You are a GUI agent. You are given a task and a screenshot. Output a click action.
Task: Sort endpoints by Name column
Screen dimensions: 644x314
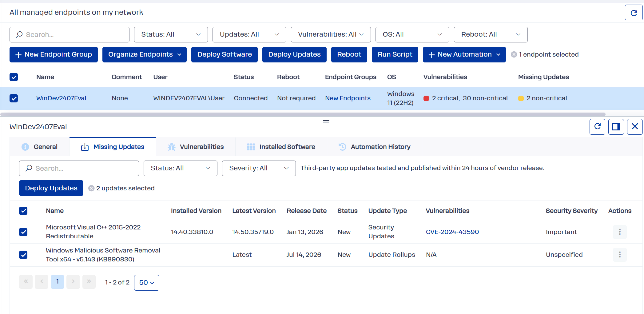[x=45, y=77]
